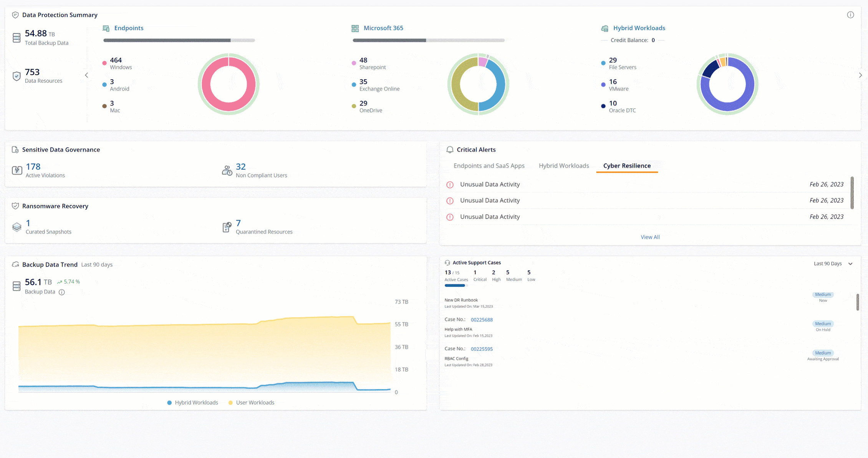Click the info icon in Data Protection Summary
868x458 pixels.
pos(850,15)
